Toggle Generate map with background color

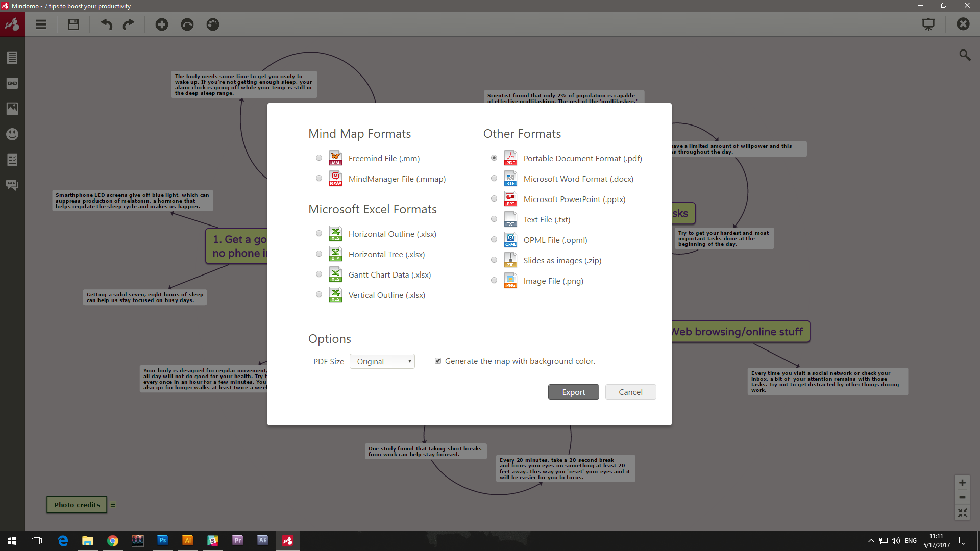point(438,361)
